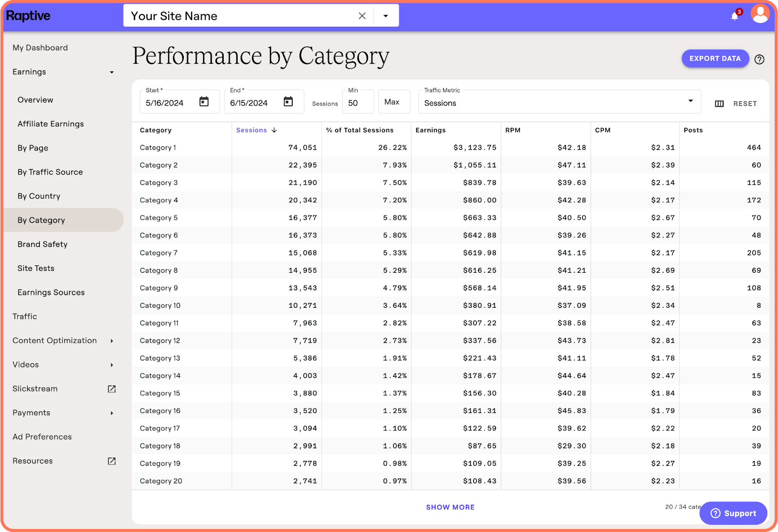The image size is (778, 532).
Task: Click the Export Data button
Action: click(x=715, y=58)
